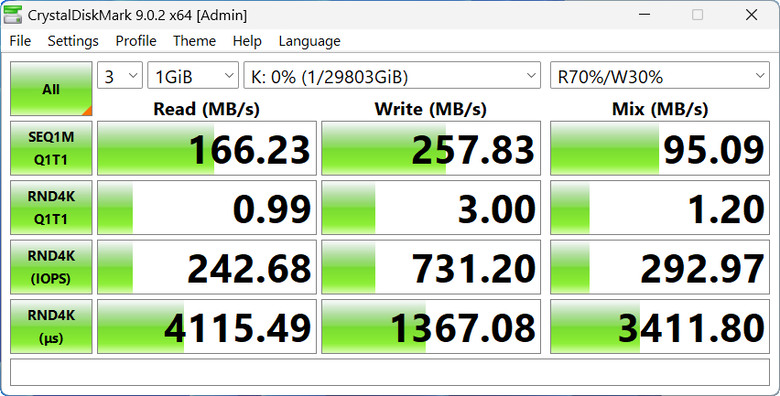Click the empty comment field at bottom
This screenshot has width=780, height=396.
(x=390, y=372)
